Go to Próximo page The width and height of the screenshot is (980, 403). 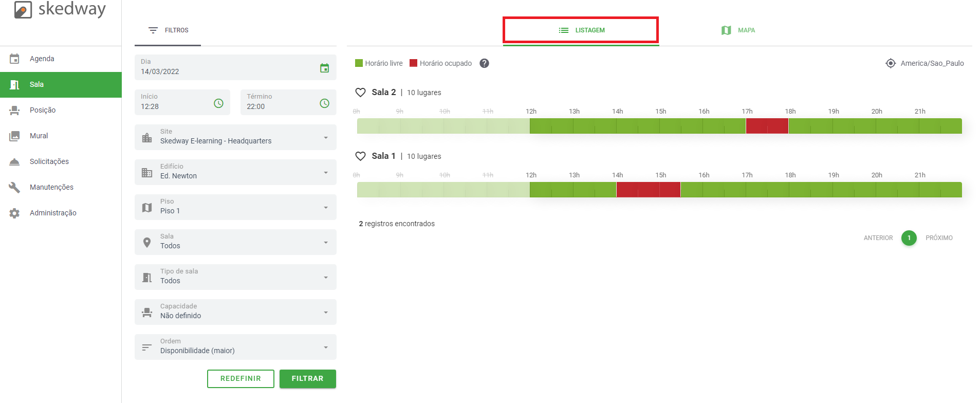point(939,238)
